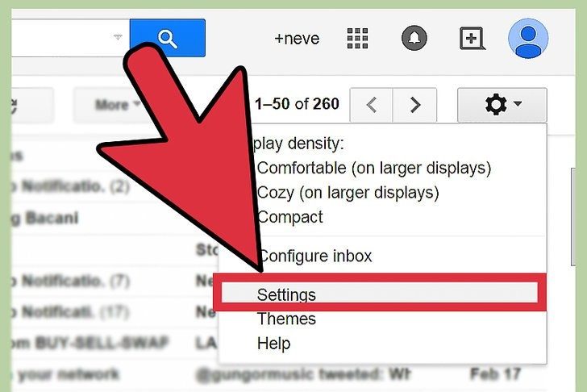Select Help in the gear menu

[x=273, y=344]
